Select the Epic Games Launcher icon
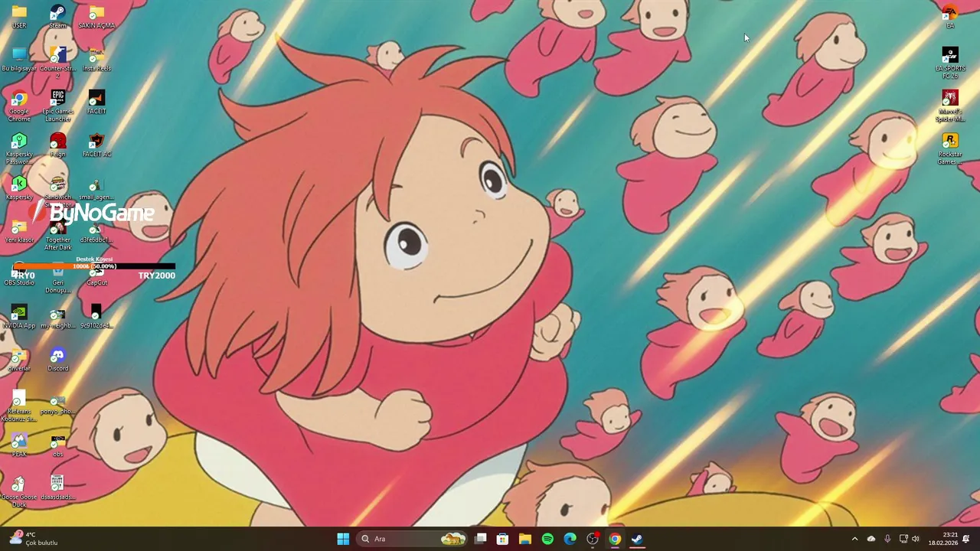This screenshot has height=551, width=980. click(57, 106)
